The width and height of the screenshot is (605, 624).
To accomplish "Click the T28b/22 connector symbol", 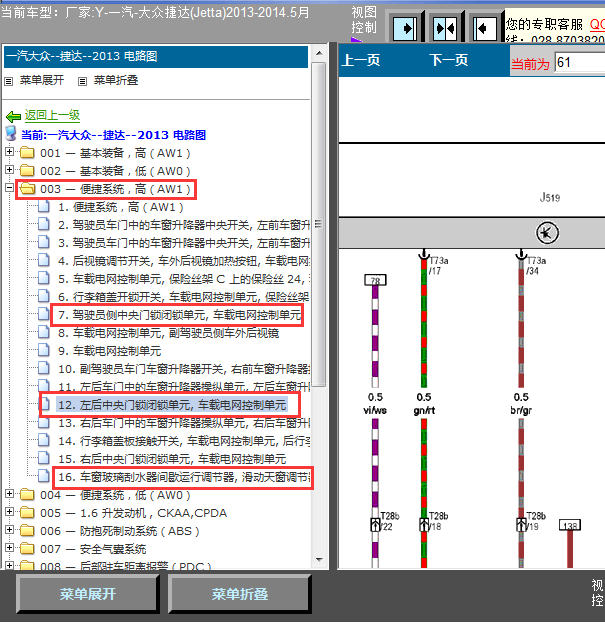I will [x=375, y=525].
